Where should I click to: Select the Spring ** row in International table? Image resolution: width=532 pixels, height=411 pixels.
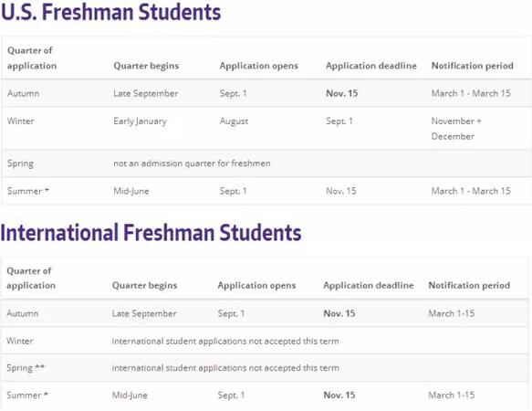tap(265, 368)
